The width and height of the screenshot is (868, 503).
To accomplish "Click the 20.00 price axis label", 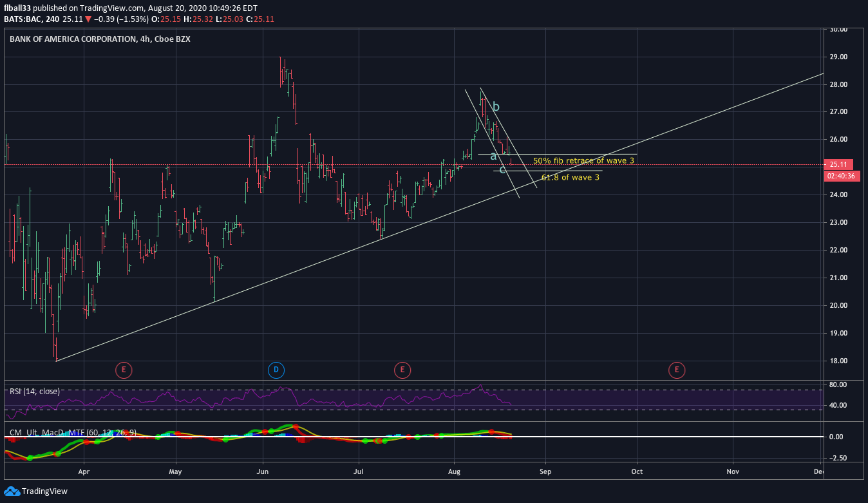I will coord(838,306).
